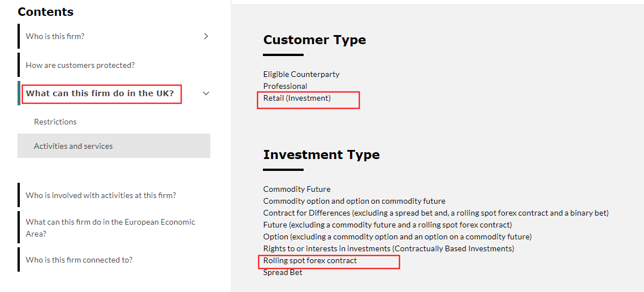Click the "Rolling spot forex contract" entry
The width and height of the screenshot is (644, 292).
310,260
